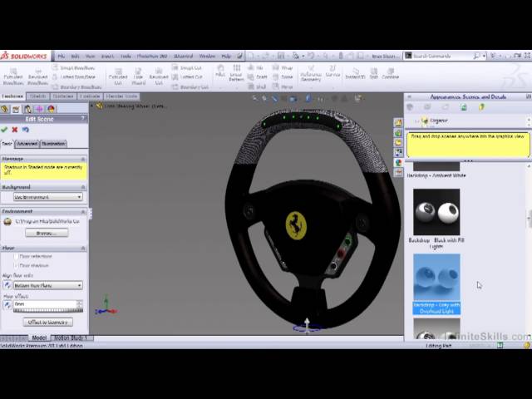532x399 pixels.
Task: Collapse the Environment section
Action: pyautogui.click(x=83, y=211)
